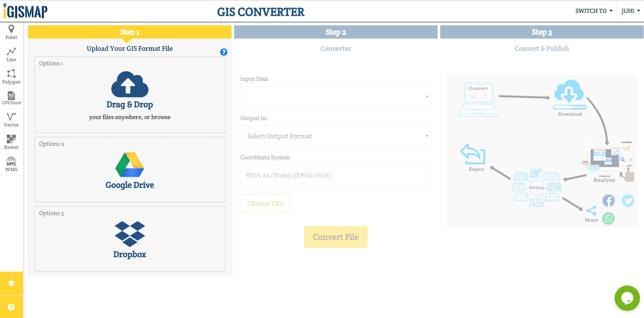Image resolution: width=644 pixels, height=318 pixels.
Task: Open the chat bubble widget
Action: coord(627,298)
